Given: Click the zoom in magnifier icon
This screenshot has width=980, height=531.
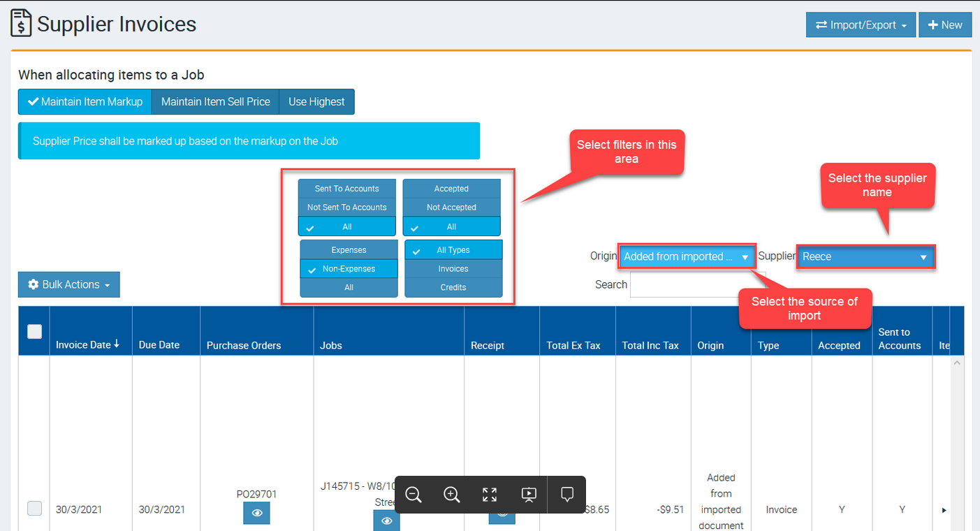Looking at the screenshot, I should (x=452, y=495).
